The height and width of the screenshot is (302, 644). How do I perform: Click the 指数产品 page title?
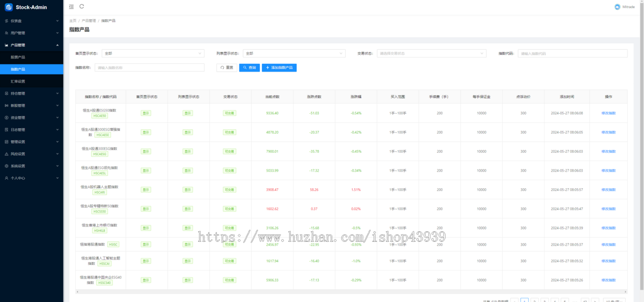click(79, 30)
